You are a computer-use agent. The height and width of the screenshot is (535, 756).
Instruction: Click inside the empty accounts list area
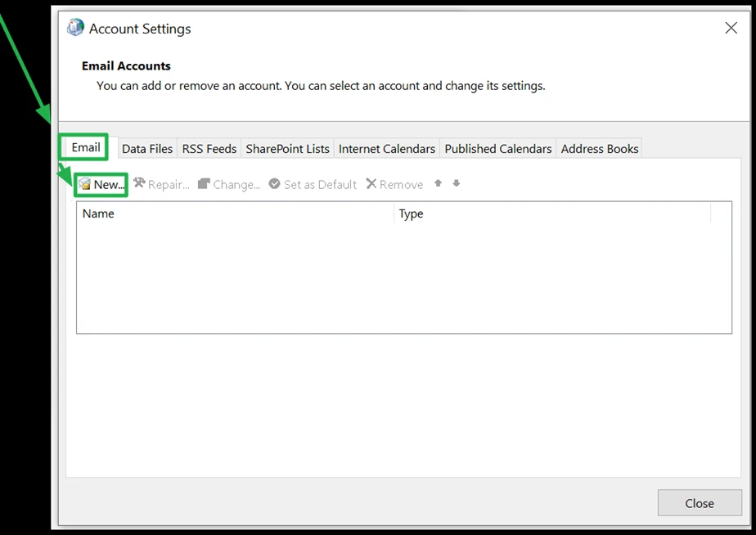pyautogui.click(x=403, y=278)
